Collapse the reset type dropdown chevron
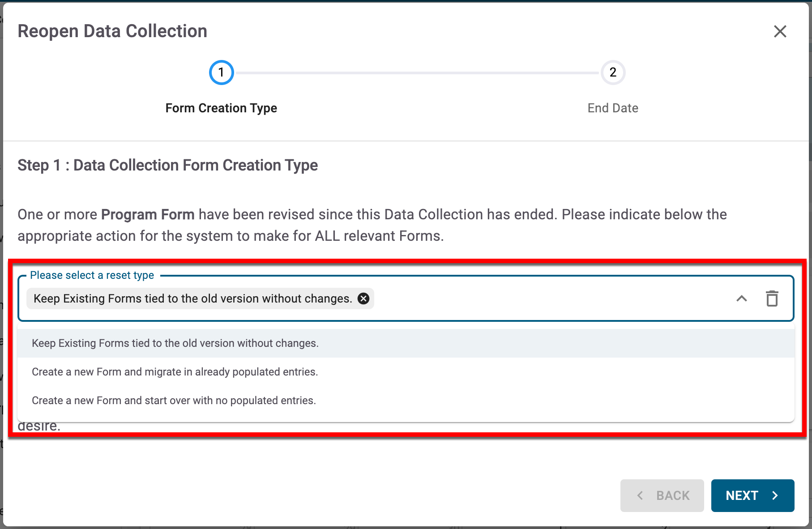Screen dimensions: 812x529 coord(741,299)
